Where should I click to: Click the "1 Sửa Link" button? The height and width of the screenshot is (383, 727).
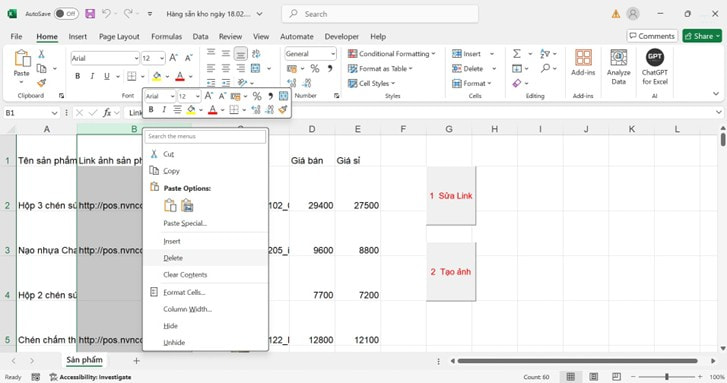[451, 196]
